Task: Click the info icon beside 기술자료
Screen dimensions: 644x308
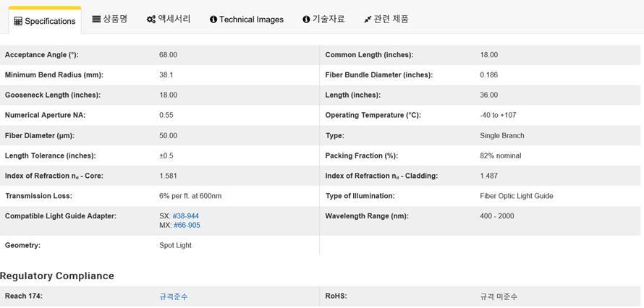Action: pyautogui.click(x=306, y=20)
